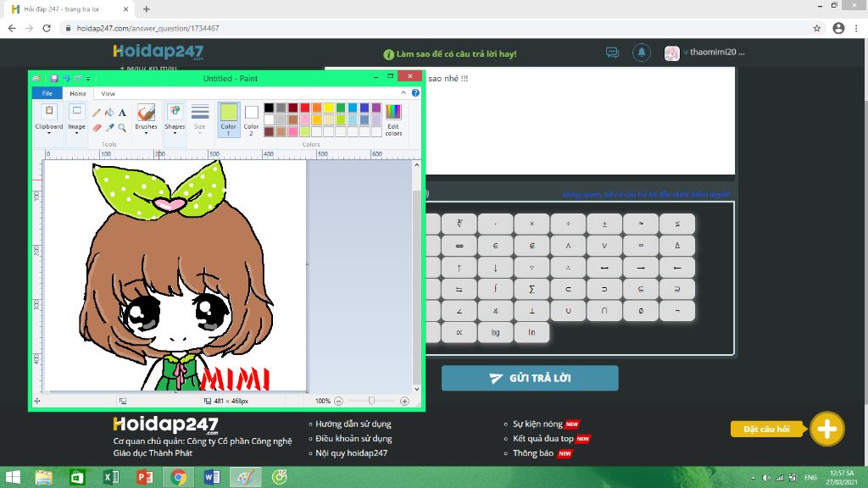Click the Undo arrow in Paint title bar

pos(66,79)
